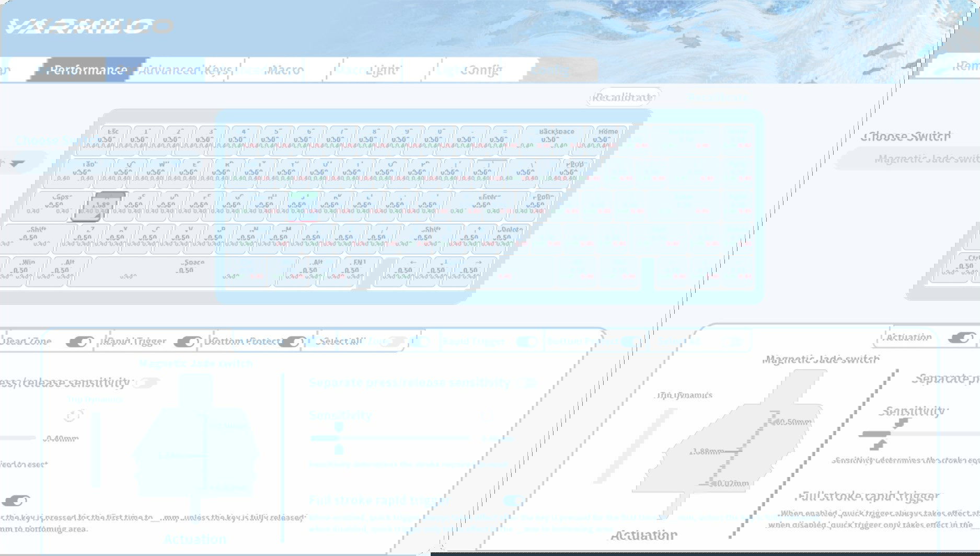The image size is (980, 556).
Task: Open the Config tab
Action: (x=481, y=70)
